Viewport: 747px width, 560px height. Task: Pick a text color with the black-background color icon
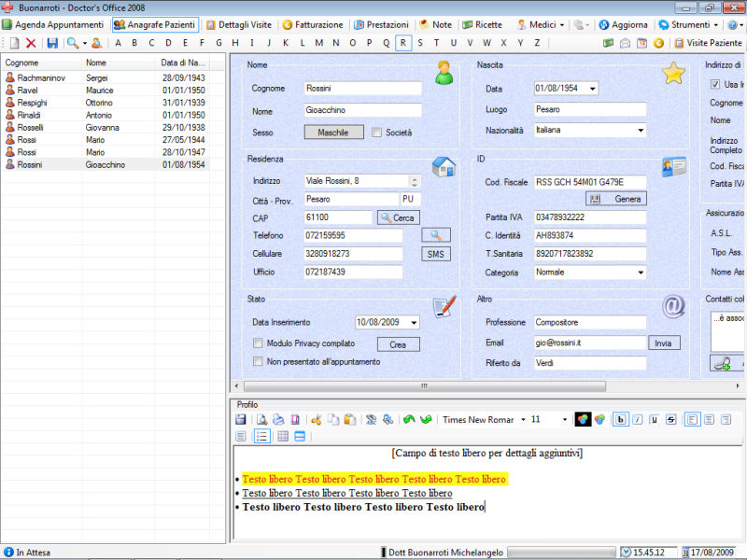[x=583, y=419]
